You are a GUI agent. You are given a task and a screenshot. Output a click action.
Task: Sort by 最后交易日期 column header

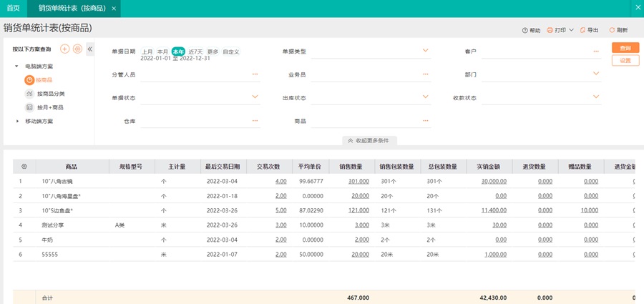click(223, 167)
